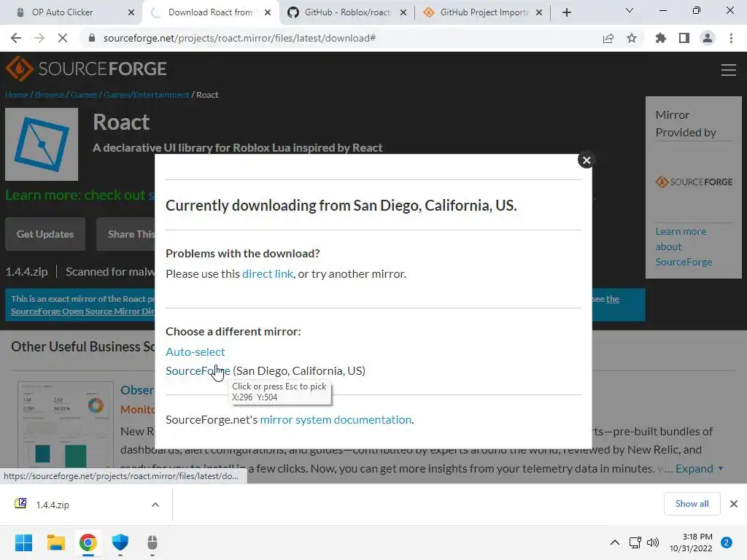Click Games/Entertainment breadcrumb link
This screenshot has height=560, width=747.
point(146,95)
